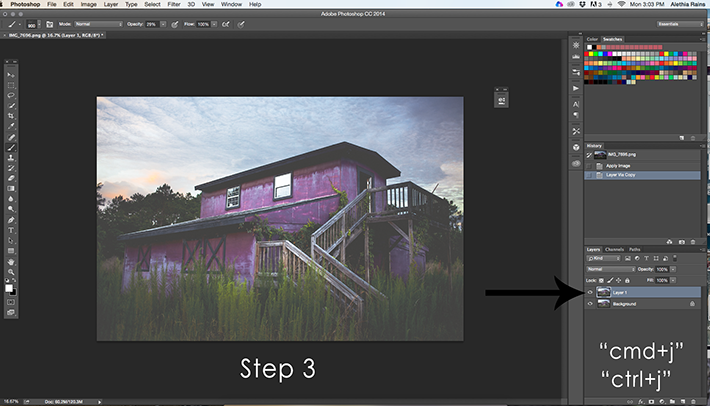Hide the Background layer eye icon
Viewport: 710px width, 406px height.
click(590, 304)
